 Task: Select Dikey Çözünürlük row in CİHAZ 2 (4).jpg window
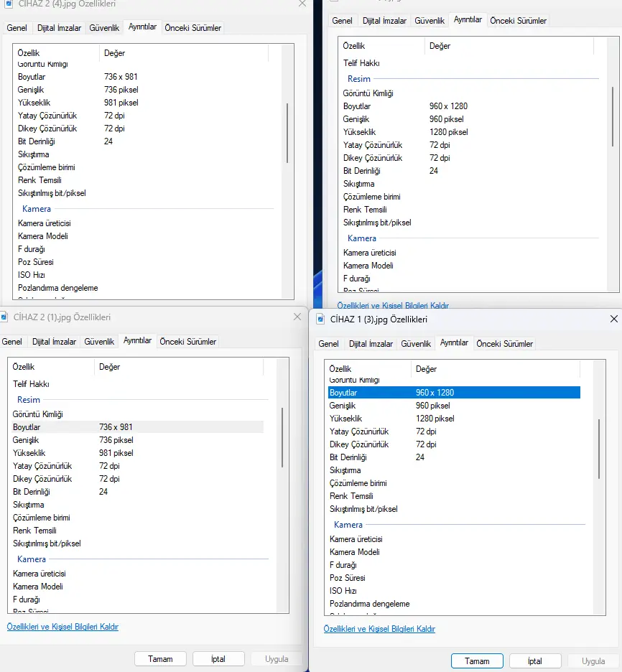(x=143, y=128)
